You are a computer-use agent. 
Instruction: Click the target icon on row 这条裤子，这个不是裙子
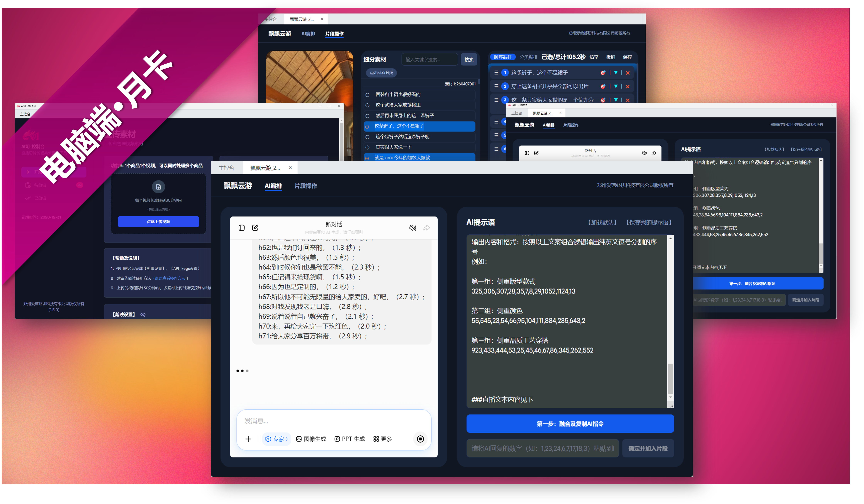point(603,73)
